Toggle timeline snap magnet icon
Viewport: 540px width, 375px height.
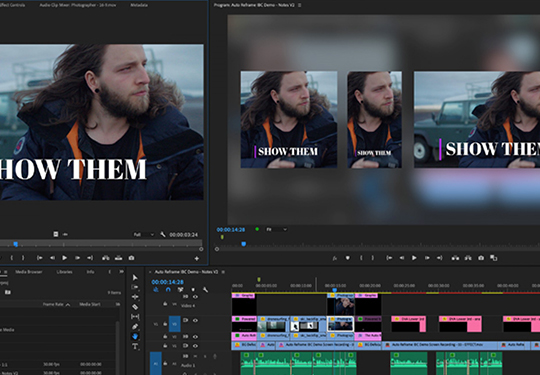168,290
